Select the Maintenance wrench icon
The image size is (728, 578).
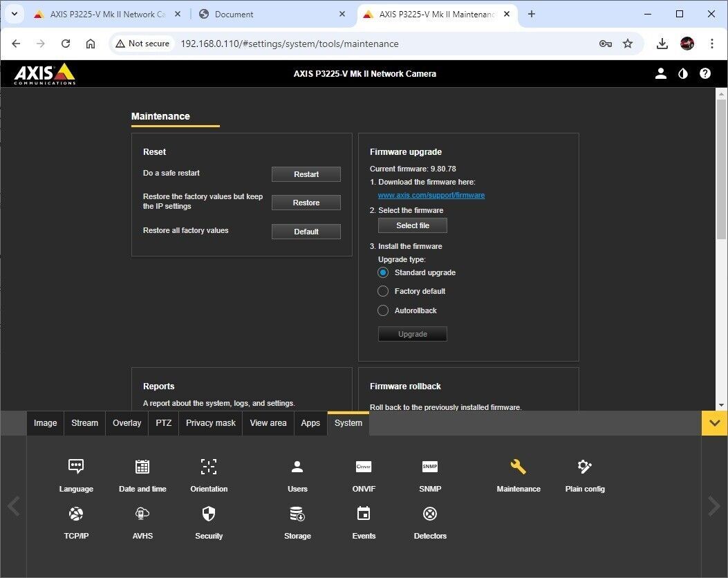click(518, 466)
